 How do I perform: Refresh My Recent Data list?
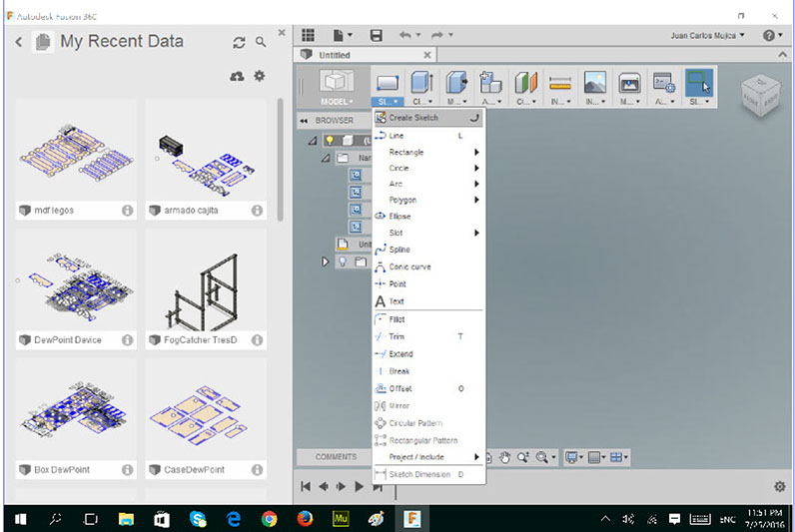[x=239, y=43]
